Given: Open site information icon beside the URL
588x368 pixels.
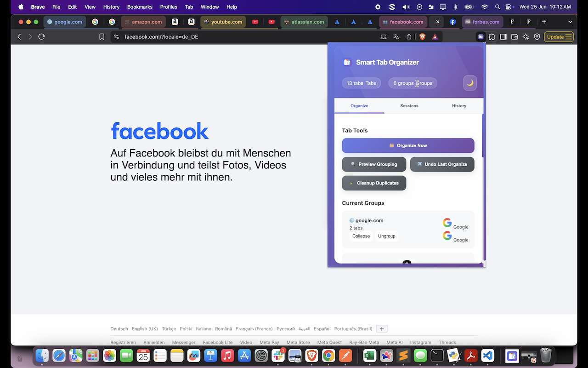Looking at the screenshot, I should point(116,37).
